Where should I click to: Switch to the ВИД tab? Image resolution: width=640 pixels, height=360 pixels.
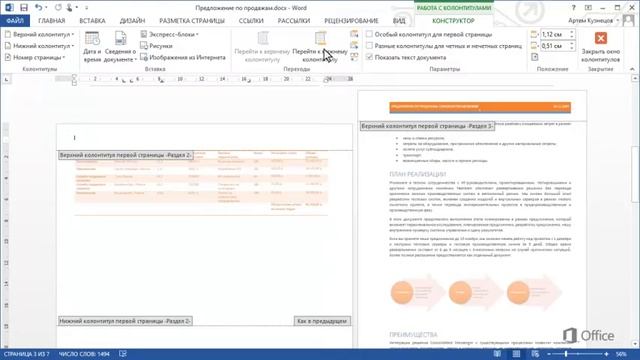(399, 20)
